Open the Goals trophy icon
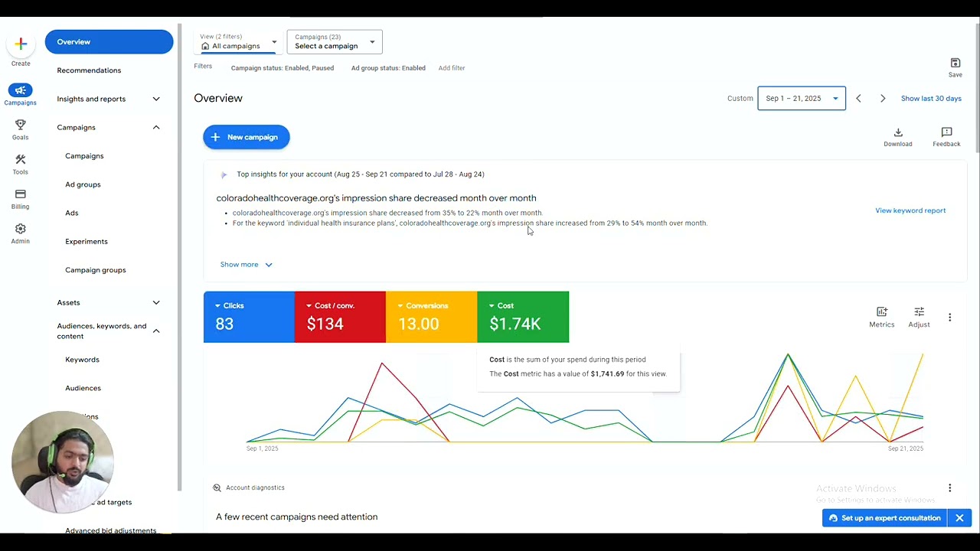Screen dimensions: 980x551 point(21,125)
